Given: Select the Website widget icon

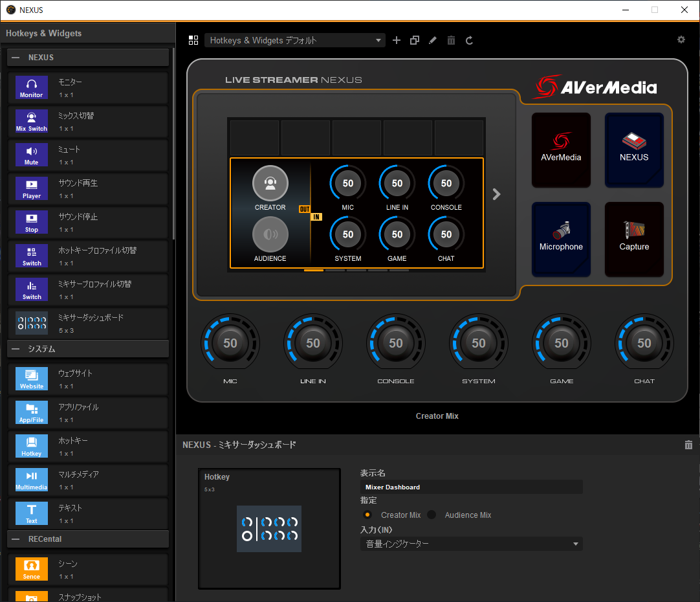Looking at the screenshot, I should coord(31,379).
